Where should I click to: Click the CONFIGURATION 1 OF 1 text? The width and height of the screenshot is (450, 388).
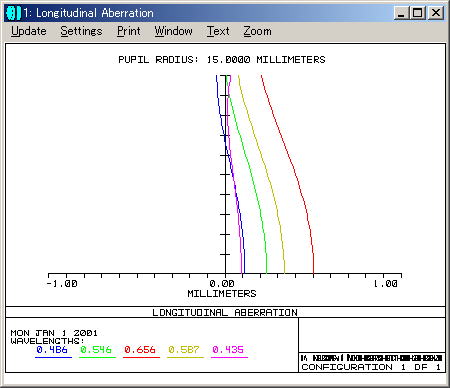[371, 367]
